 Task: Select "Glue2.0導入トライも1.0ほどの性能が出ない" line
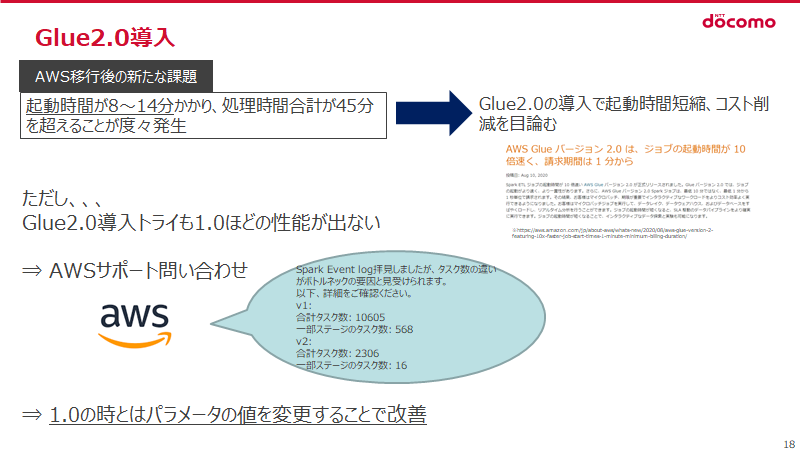[201, 222]
